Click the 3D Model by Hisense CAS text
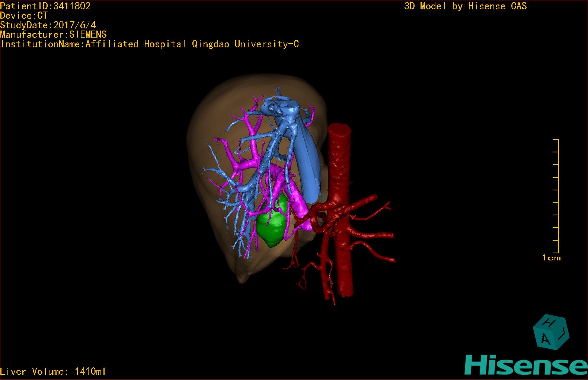Viewport: 588px width, 380px height. (x=466, y=6)
